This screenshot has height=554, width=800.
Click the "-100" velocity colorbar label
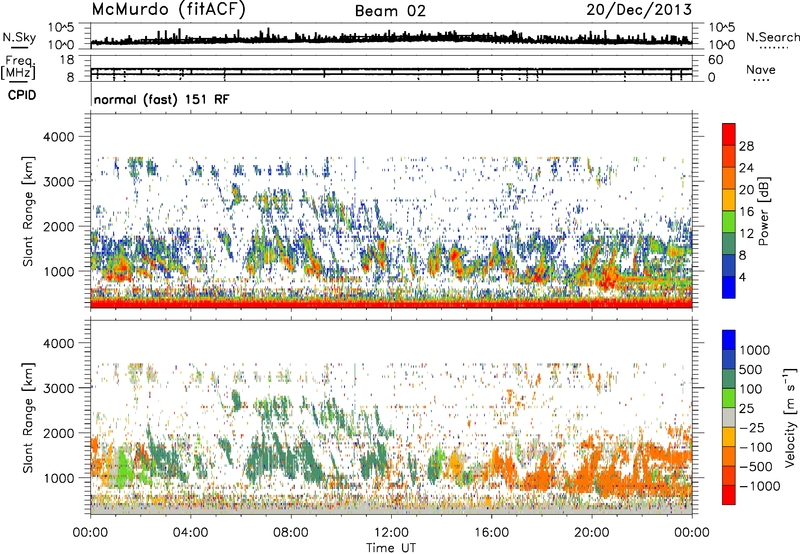pos(756,447)
